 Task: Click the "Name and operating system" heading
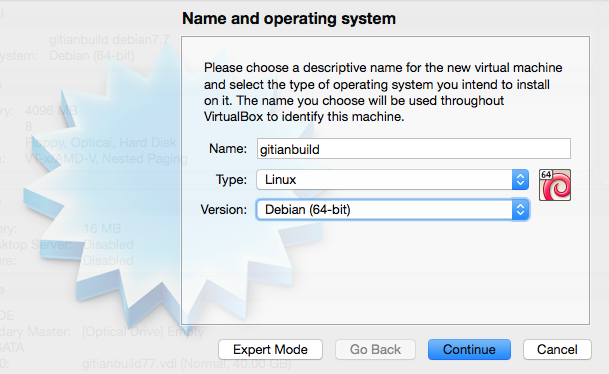click(289, 19)
